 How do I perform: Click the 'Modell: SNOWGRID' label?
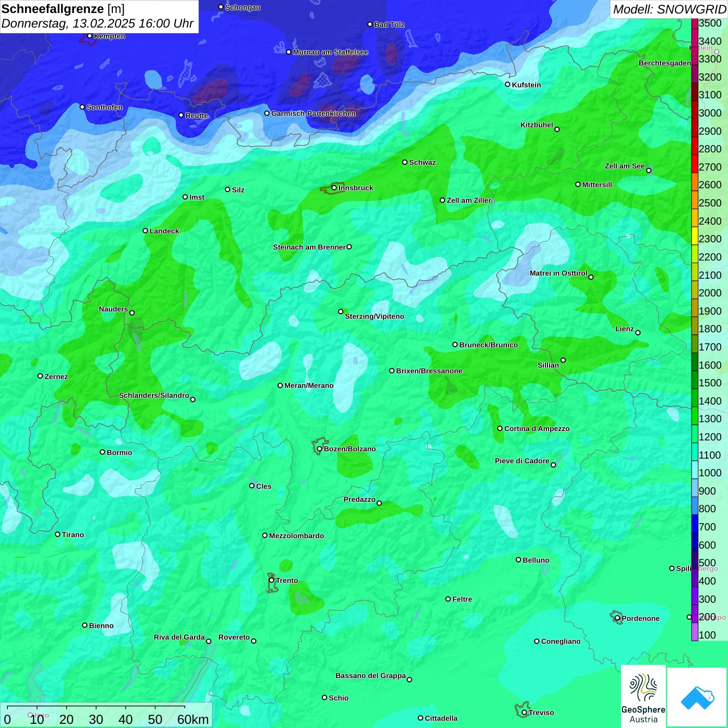tap(669, 9)
